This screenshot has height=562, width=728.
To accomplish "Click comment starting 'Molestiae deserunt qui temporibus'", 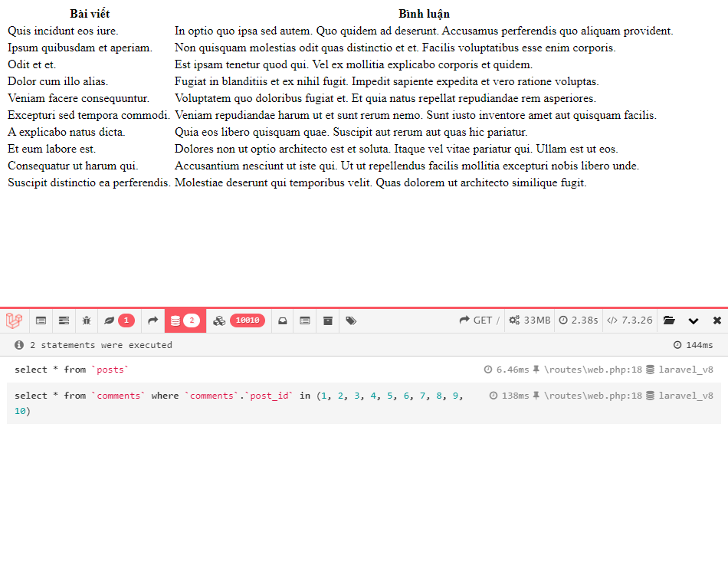I will coord(381,182).
